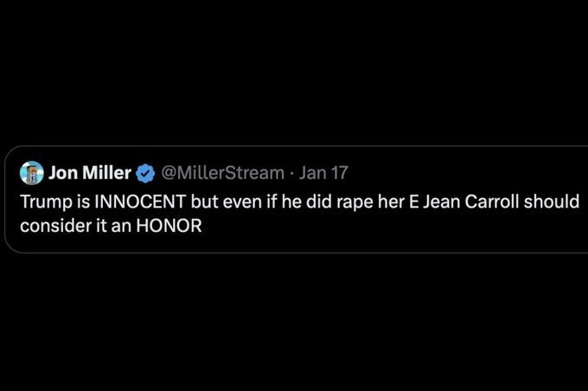The image size is (588, 391).
Task: Click the first name Jon in the header
Action: (63, 173)
